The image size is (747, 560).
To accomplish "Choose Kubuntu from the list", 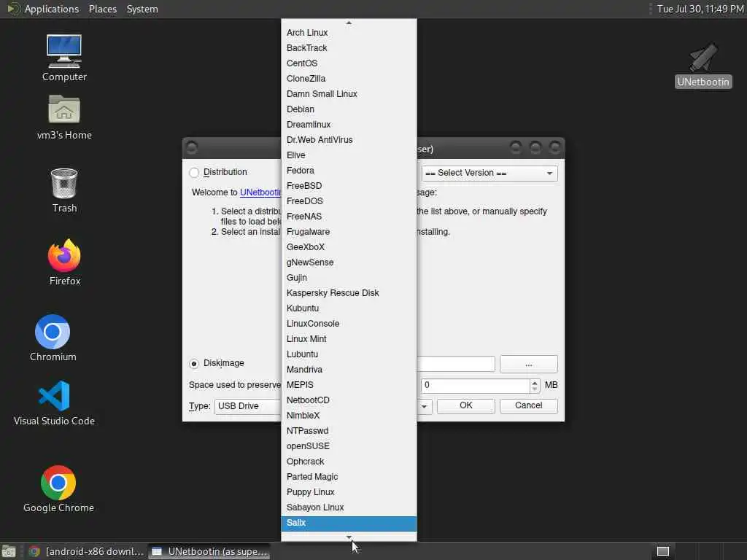I will tap(349, 308).
